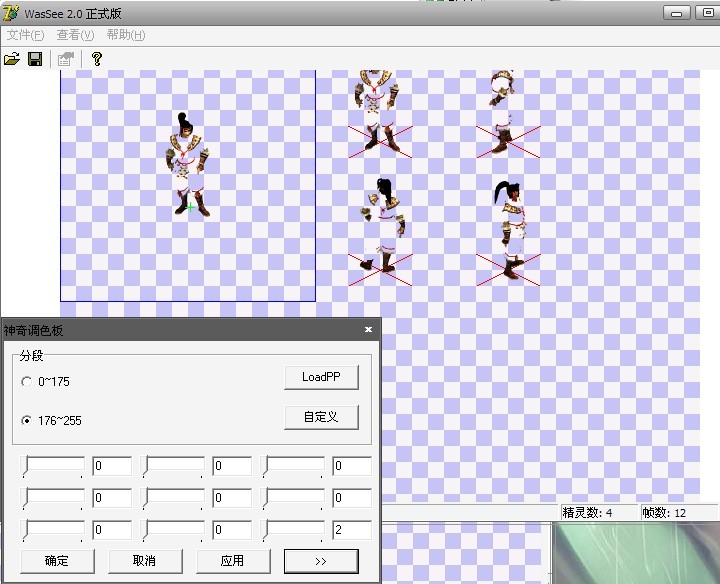
Task: Click the value field containing 2
Action: pyautogui.click(x=352, y=530)
